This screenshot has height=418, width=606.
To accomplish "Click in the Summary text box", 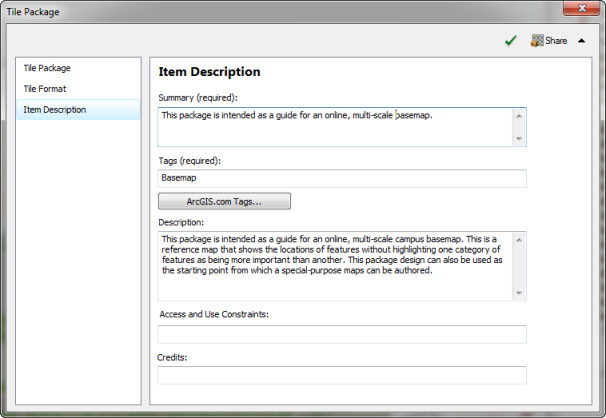I will pyautogui.click(x=335, y=127).
